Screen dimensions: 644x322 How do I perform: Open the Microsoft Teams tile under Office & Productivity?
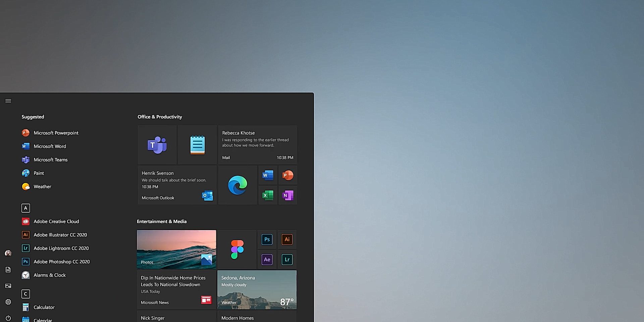[x=157, y=145]
